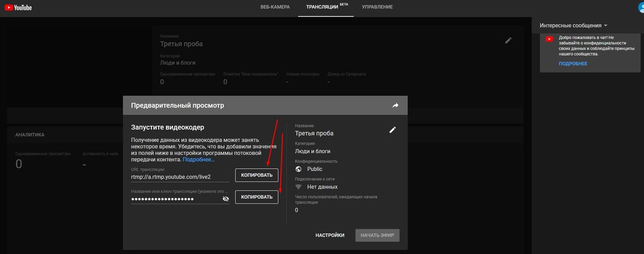644x254 pixels.
Task: Open the ПОДРОБНЕЕ link in chat
Action: (x=573, y=64)
